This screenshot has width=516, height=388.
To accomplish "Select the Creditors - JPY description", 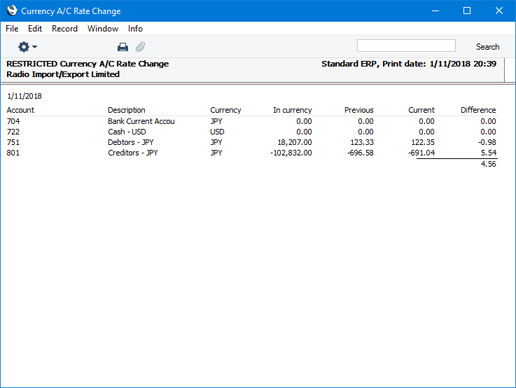I will coord(133,153).
